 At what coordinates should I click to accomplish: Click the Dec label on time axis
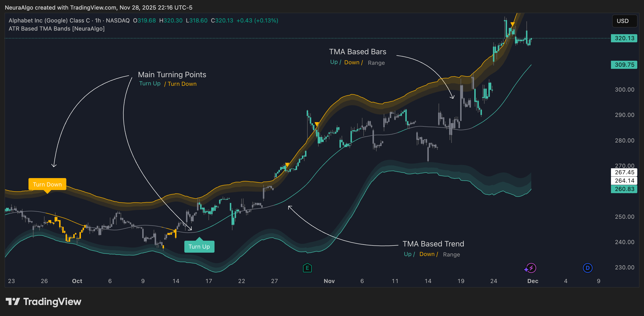[x=533, y=281]
